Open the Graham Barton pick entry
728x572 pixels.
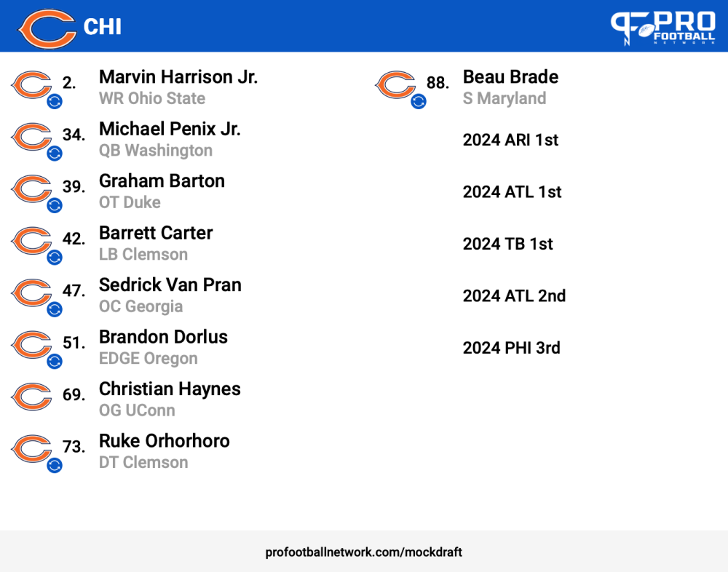click(x=162, y=191)
